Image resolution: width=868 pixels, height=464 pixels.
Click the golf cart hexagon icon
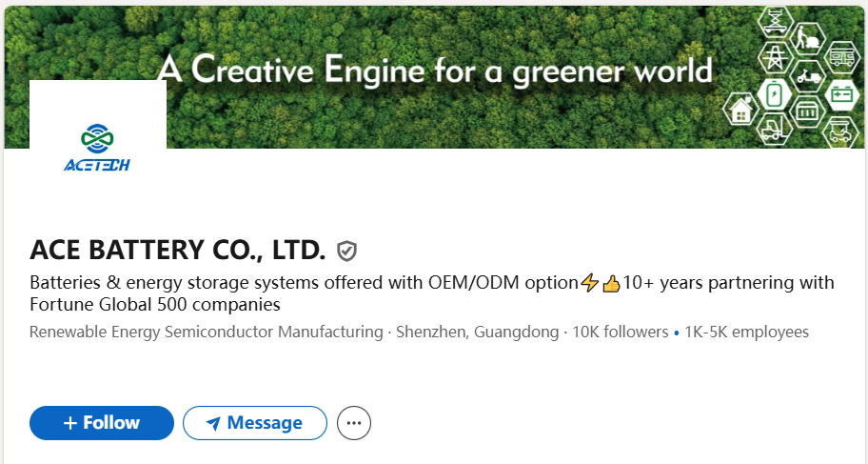pos(841,131)
